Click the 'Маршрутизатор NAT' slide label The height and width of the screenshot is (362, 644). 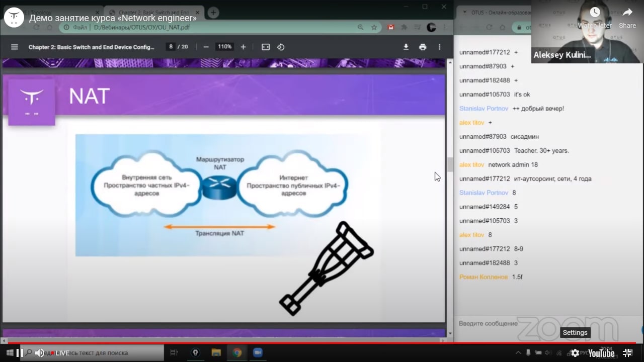(x=220, y=163)
